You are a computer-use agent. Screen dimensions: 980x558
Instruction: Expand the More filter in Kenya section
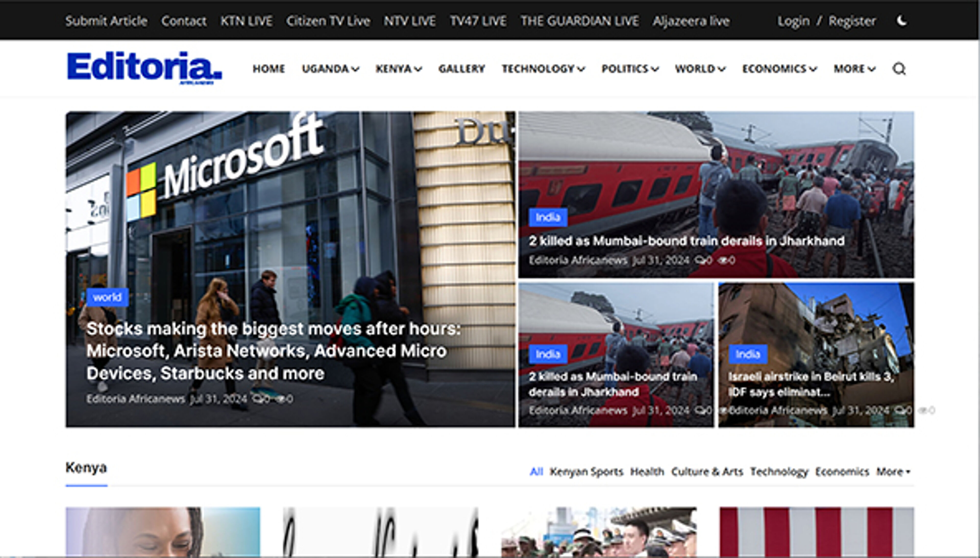pos(893,471)
